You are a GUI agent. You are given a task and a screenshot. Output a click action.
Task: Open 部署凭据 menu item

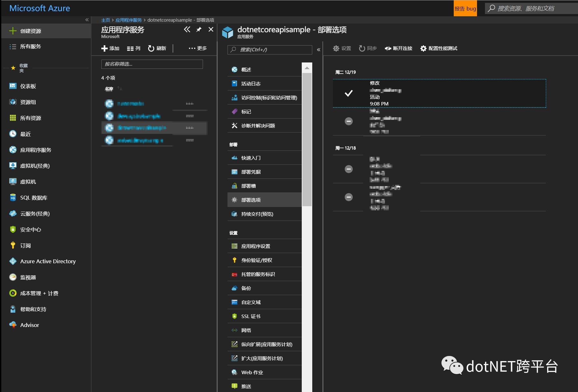click(x=264, y=172)
